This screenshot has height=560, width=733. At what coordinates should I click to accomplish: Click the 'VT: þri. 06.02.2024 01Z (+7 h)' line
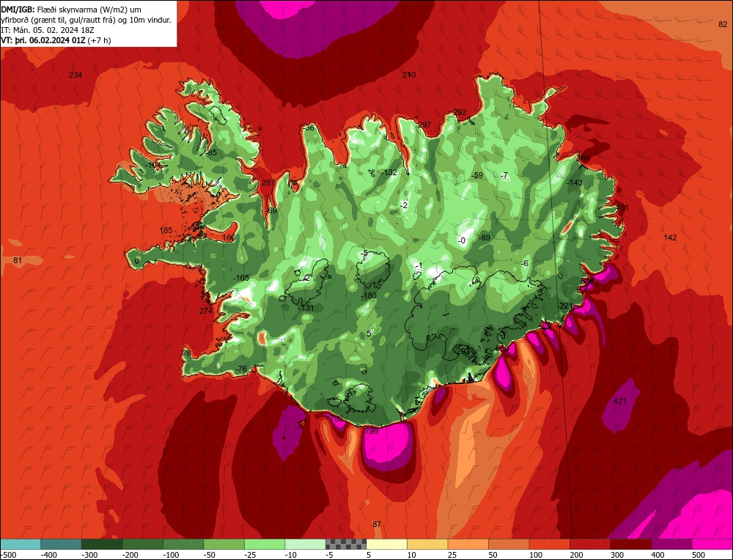tap(56, 40)
